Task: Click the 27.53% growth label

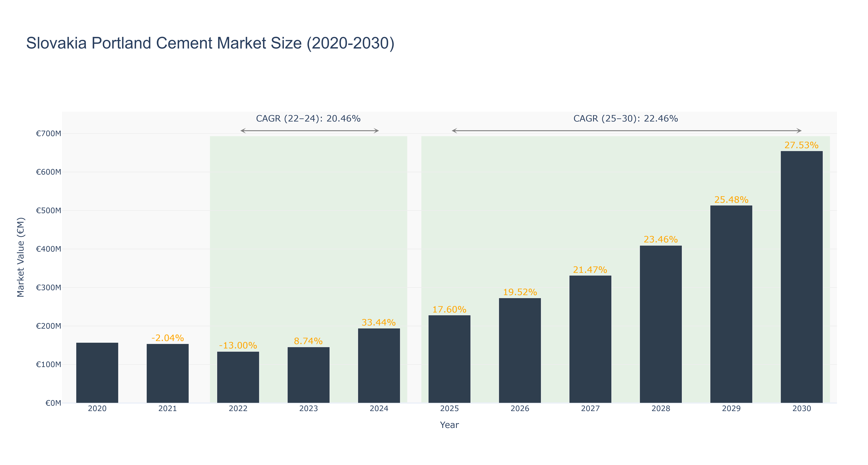Action: click(801, 145)
